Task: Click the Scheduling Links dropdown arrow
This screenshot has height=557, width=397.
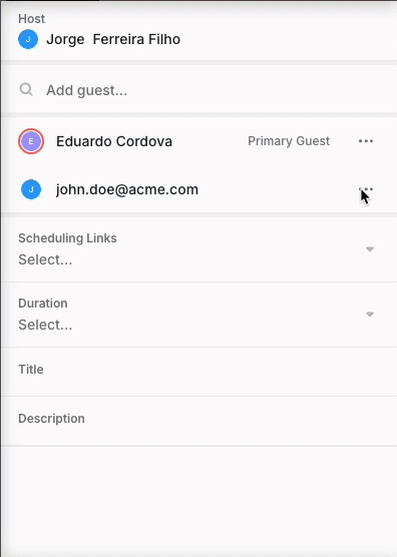Action: [x=370, y=249]
